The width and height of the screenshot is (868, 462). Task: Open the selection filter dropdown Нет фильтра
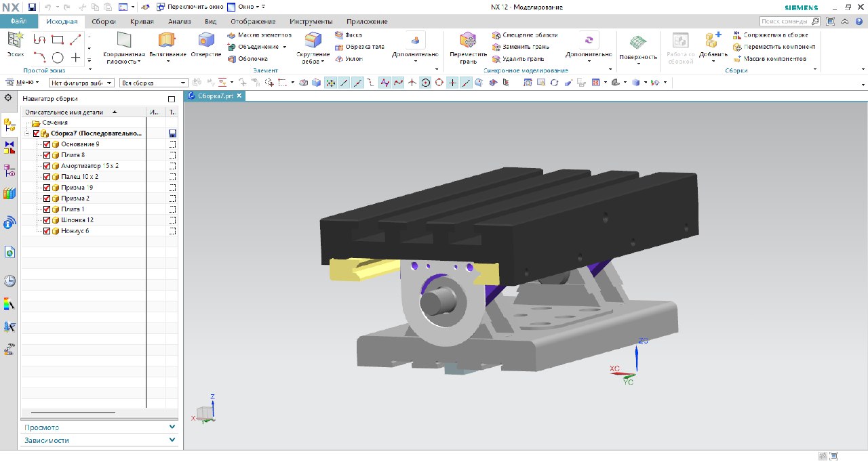[x=81, y=83]
